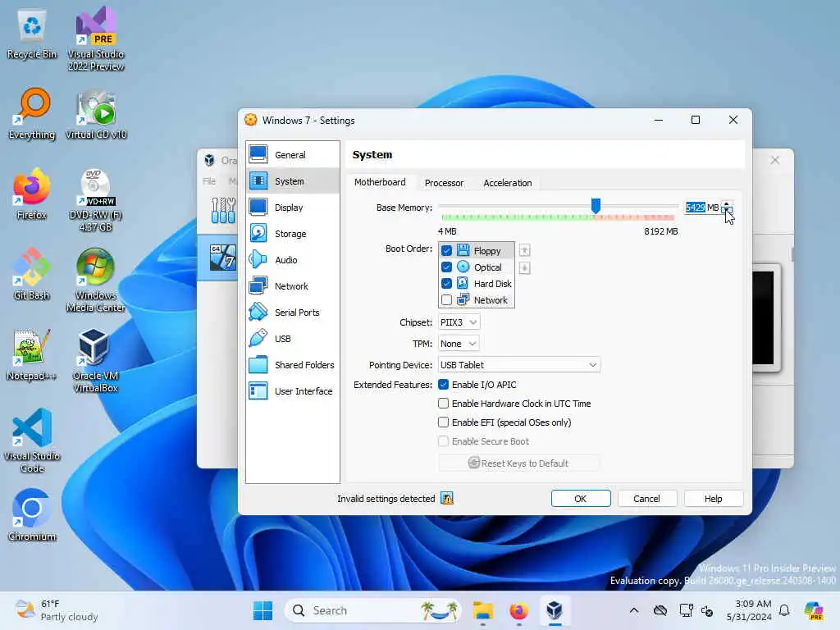Open Visual Studio 2022 Preview desktop icon
The width and height of the screenshot is (840, 630).
point(96,39)
